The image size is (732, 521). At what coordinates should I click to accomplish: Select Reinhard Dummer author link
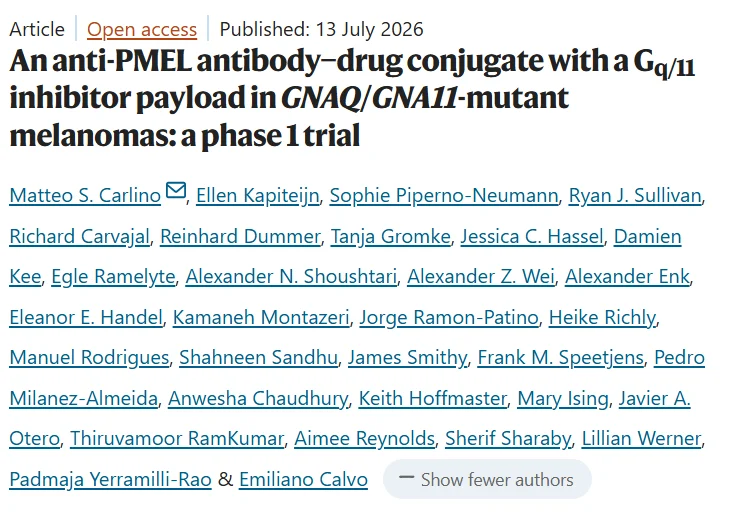point(240,236)
